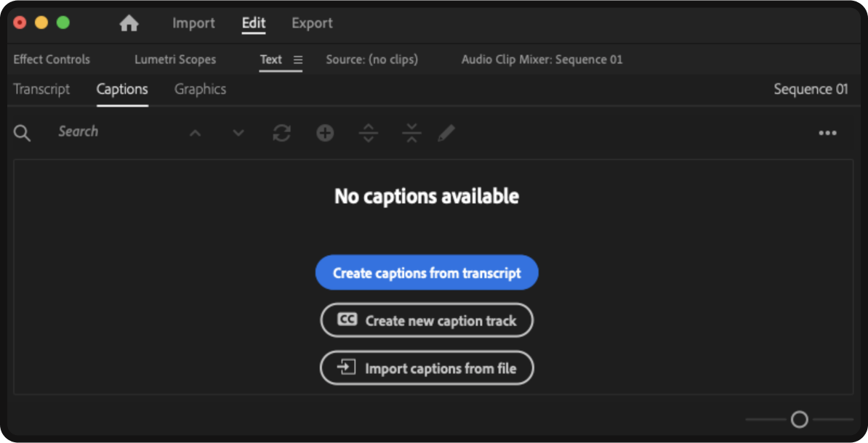Screen dimensions: 868x443
Task: Add new caption segment plus icon
Action: pyautogui.click(x=325, y=133)
